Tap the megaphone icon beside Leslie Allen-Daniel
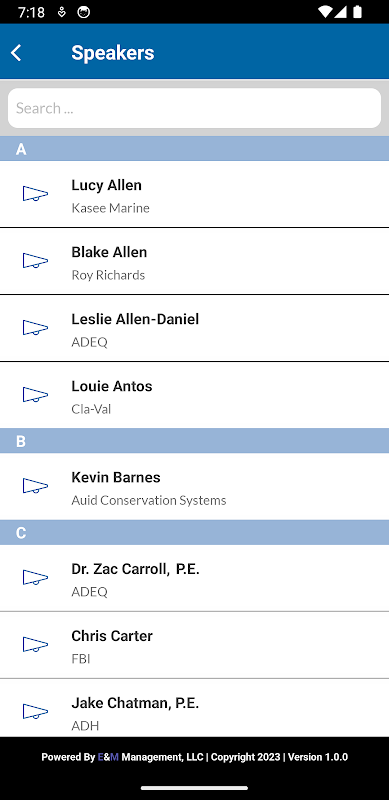Image resolution: width=389 pixels, height=800 pixels. pyautogui.click(x=35, y=328)
